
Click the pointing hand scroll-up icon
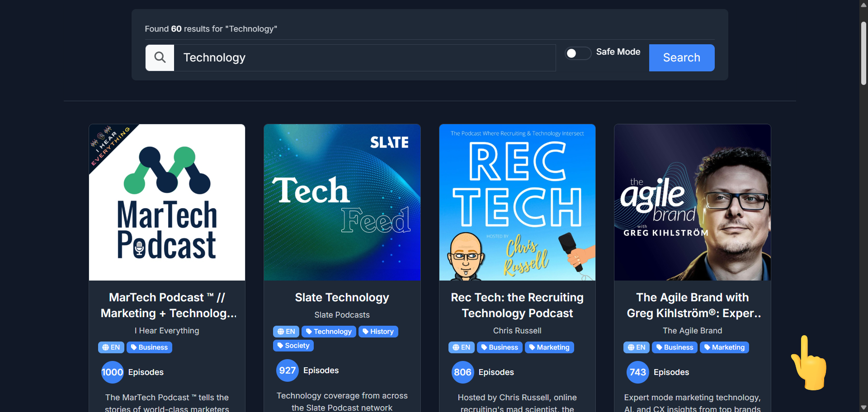click(809, 363)
